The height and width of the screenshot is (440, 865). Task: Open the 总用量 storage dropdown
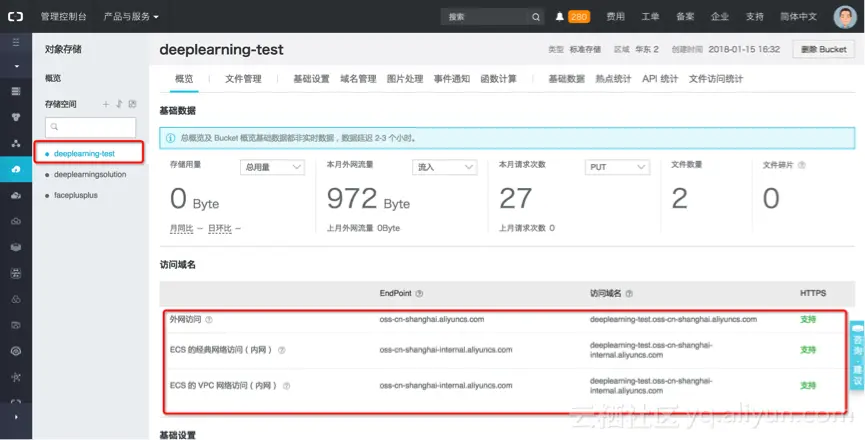click(x=273, y=167)
